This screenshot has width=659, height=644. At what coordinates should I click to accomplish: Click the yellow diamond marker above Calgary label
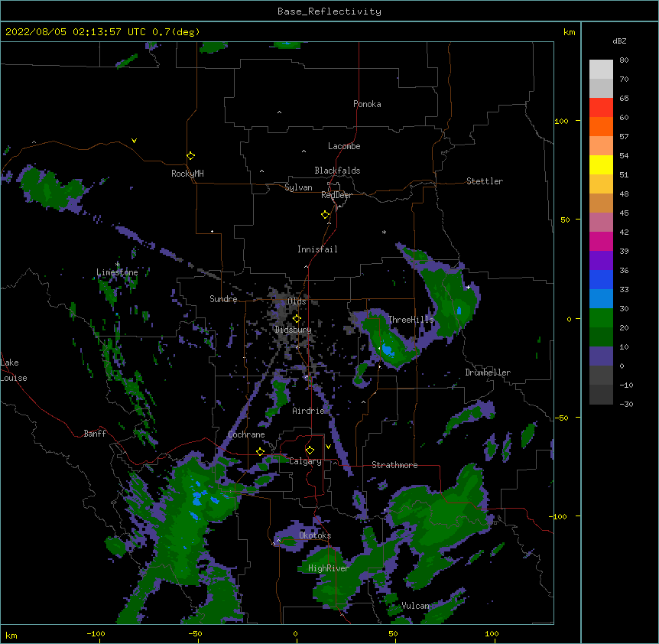click(310, 450)
